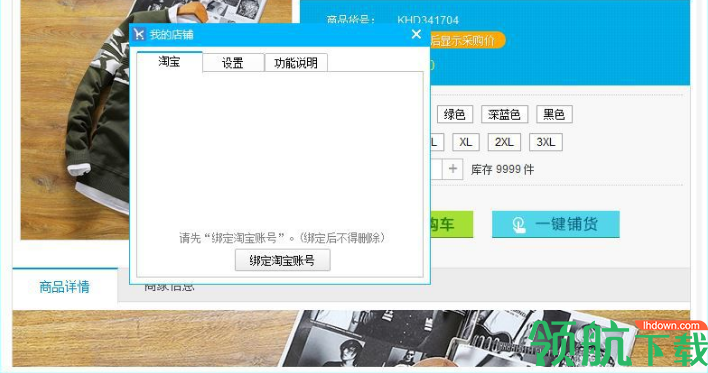Choose size 2XL
Screen dimensions: 708x373
(x=504, y=142)
